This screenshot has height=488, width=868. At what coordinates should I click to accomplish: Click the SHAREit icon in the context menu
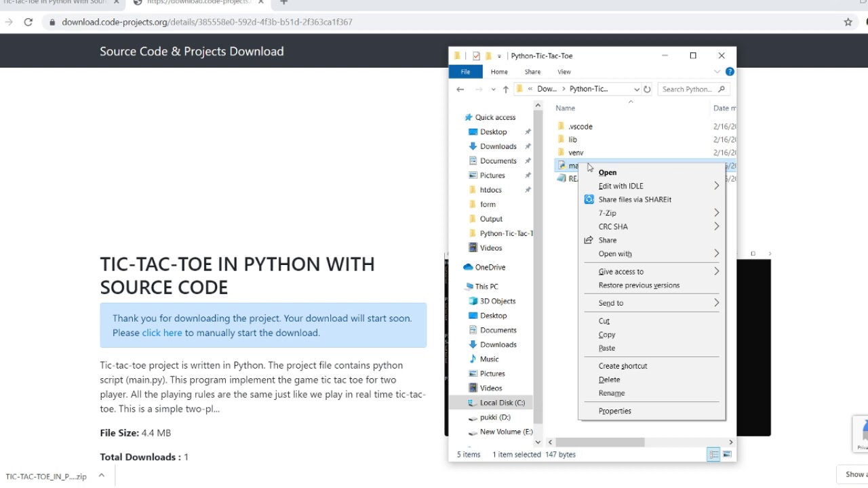click(589, 199)
